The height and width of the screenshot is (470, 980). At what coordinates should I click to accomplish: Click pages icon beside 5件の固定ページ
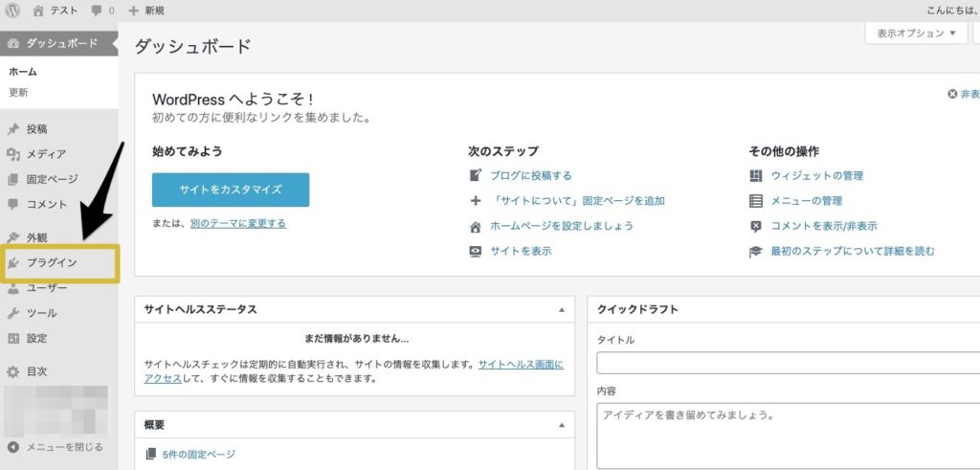[x=150, y=455]
